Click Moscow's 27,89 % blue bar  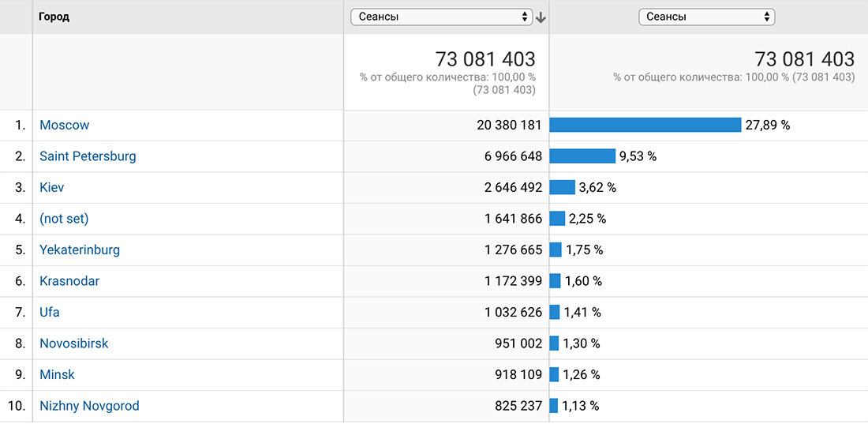click(x=645, y=126)
